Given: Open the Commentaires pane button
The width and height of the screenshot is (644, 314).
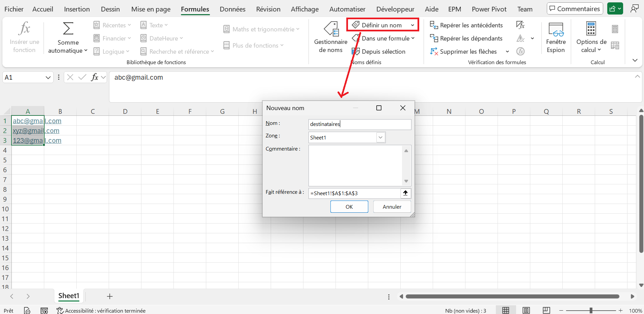Looking at the screenshot, I should tap(575, 9).
